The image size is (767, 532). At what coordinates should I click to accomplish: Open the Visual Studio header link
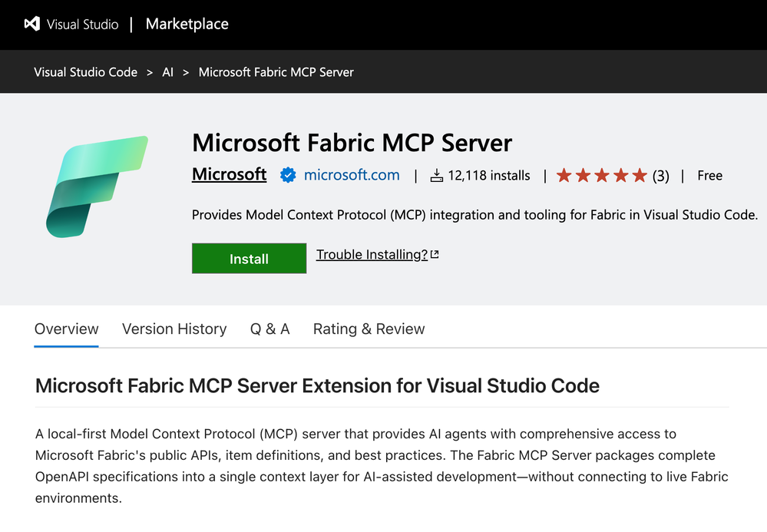(82, 25)
